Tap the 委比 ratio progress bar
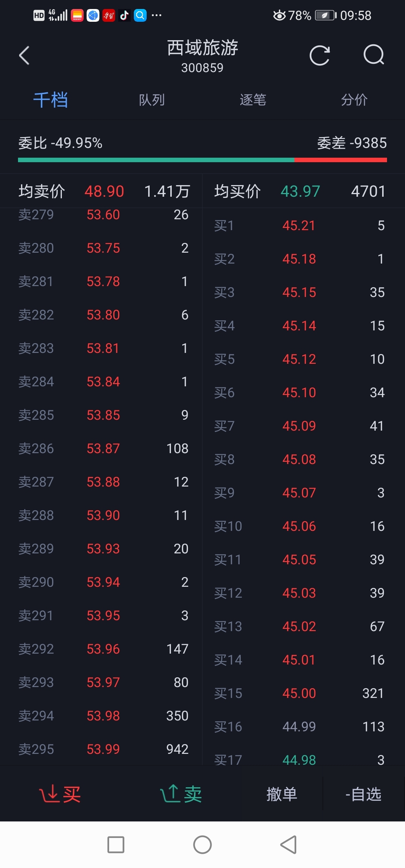Screen dimensions: 405x868 coord(202,160)
